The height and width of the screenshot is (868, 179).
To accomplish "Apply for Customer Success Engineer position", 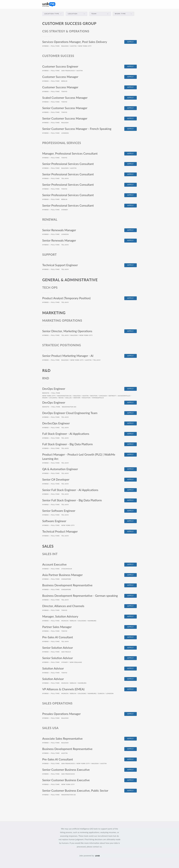I will coord(130,66).
